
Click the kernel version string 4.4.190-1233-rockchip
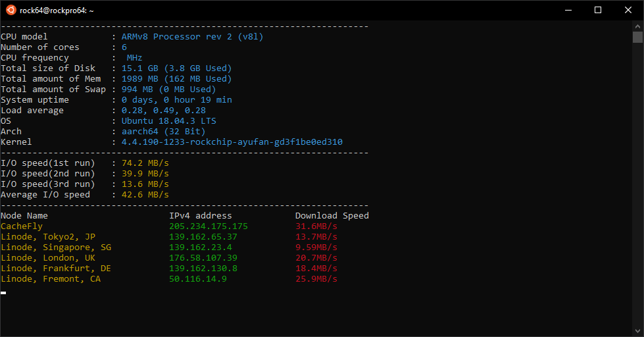click(x=232, y=142)
